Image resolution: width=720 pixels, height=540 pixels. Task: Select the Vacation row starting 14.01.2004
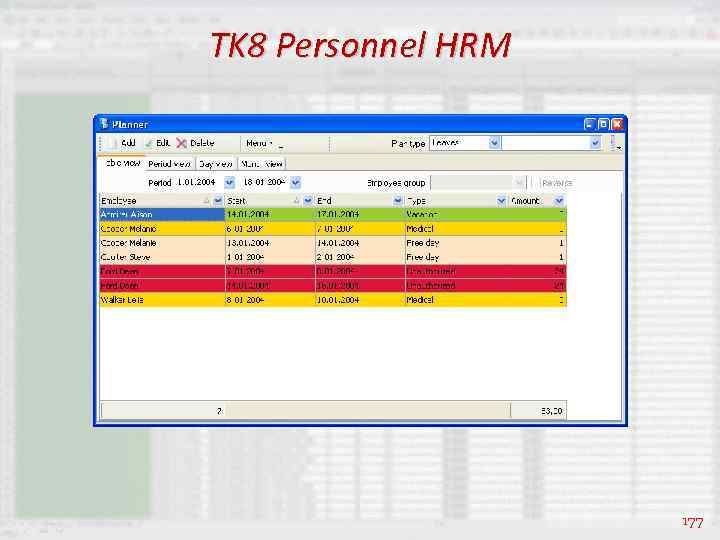tap(333, 214)
